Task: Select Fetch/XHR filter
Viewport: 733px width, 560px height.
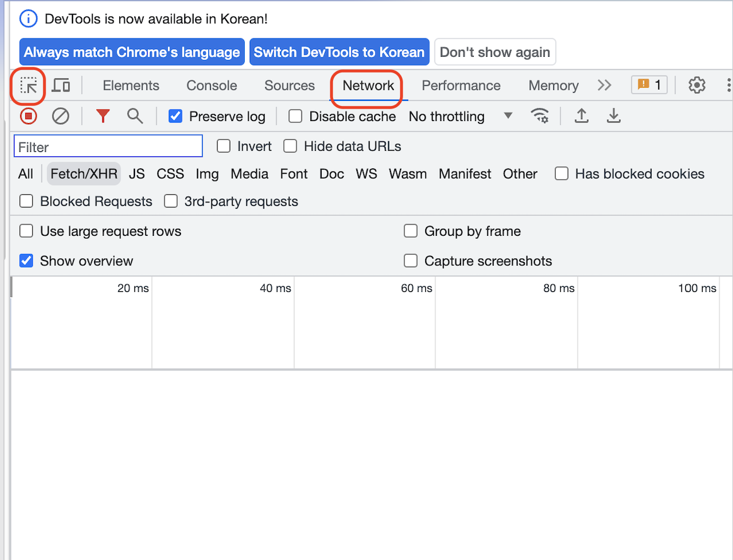Action: [84, 174]
